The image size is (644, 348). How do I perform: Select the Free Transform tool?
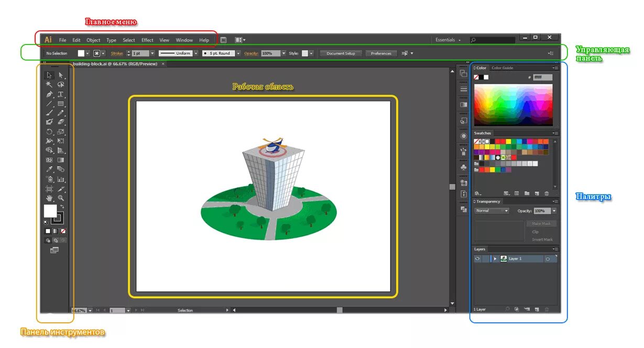(x=61, y=141)
